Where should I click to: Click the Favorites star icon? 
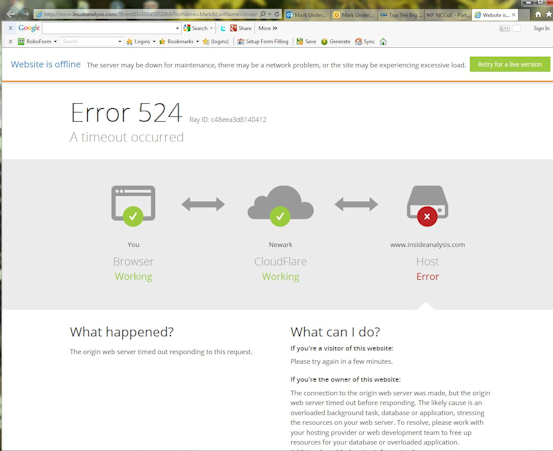click(549, 14)
